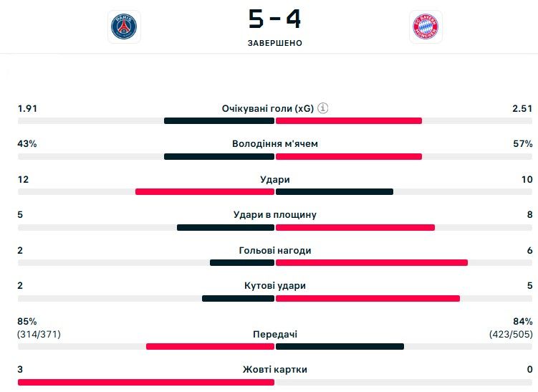Click the Удари stat label
Image resolution: width=538 pixels, height=392 pixels.
point(275,180)
